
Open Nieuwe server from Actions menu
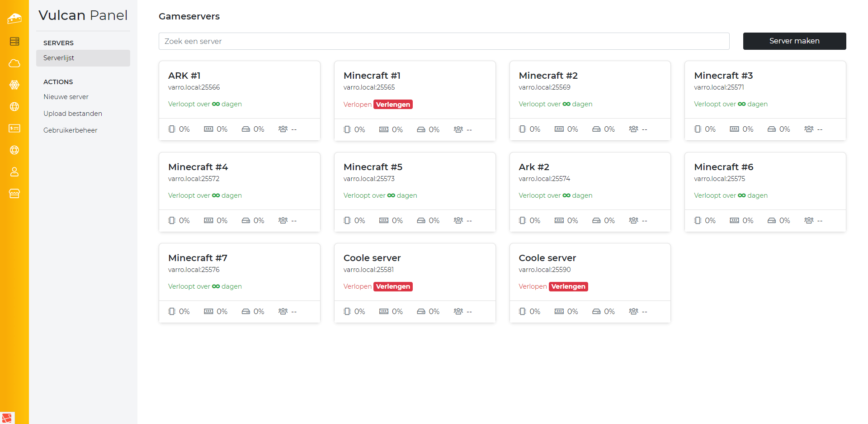click(x=66, y=97)
